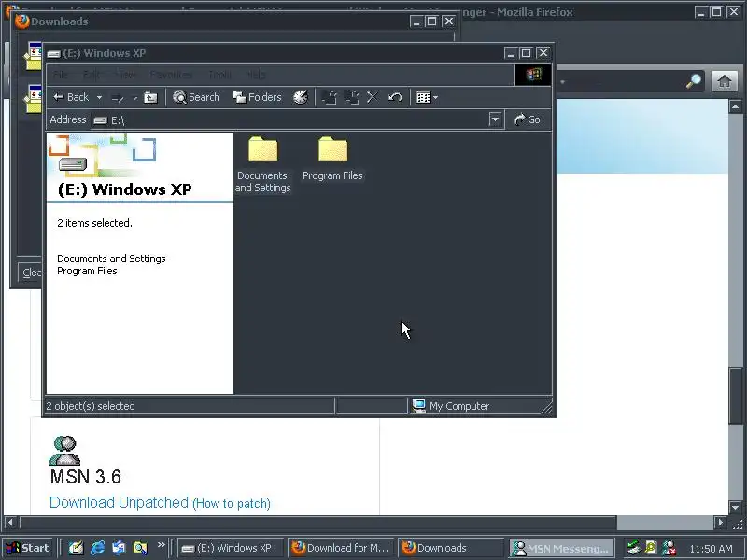Go Back in the Explorer toolbar
Image resolution: width=747 pixels, height=560 pixels.
tap(71, 97)
